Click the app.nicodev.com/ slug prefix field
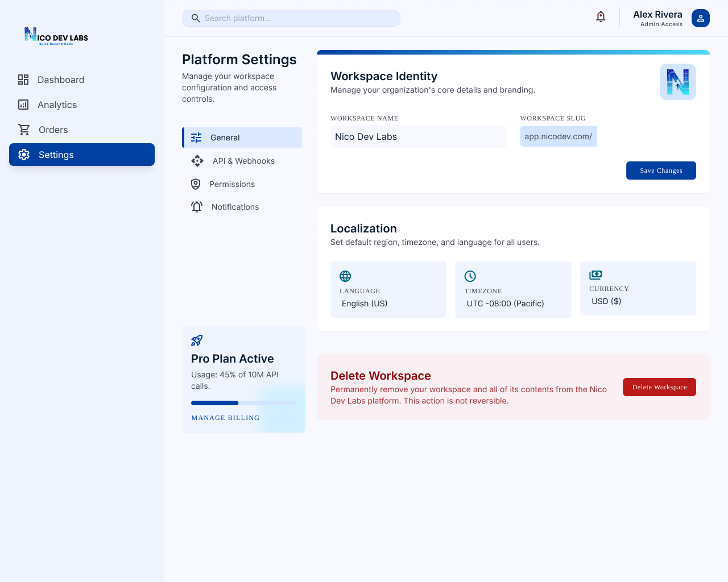The width and height of the screenshot is (728, 582). tap(559, 136)
